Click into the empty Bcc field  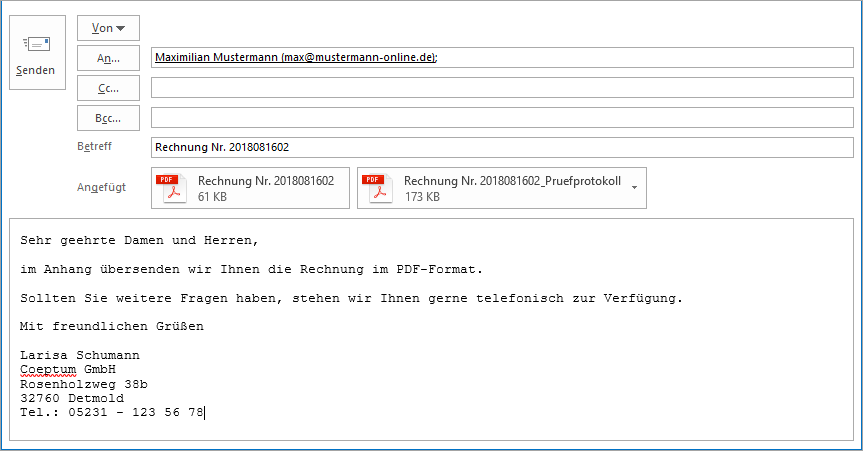click(502, 117)
